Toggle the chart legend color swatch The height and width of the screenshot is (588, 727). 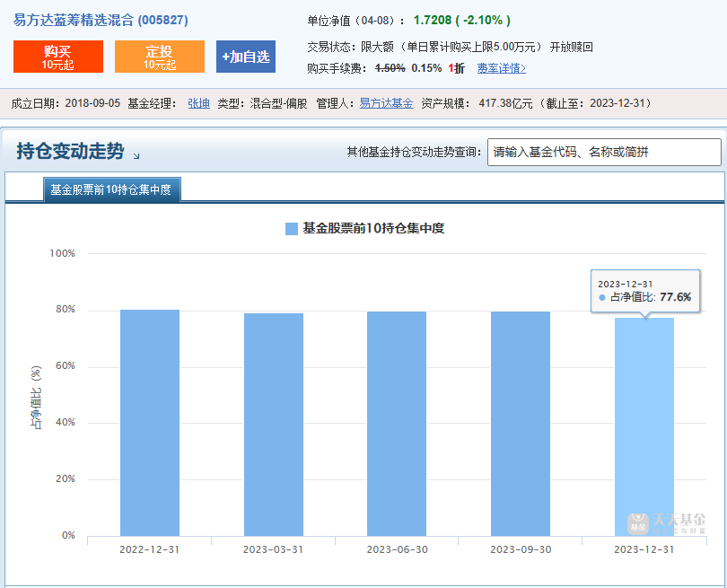291,229
